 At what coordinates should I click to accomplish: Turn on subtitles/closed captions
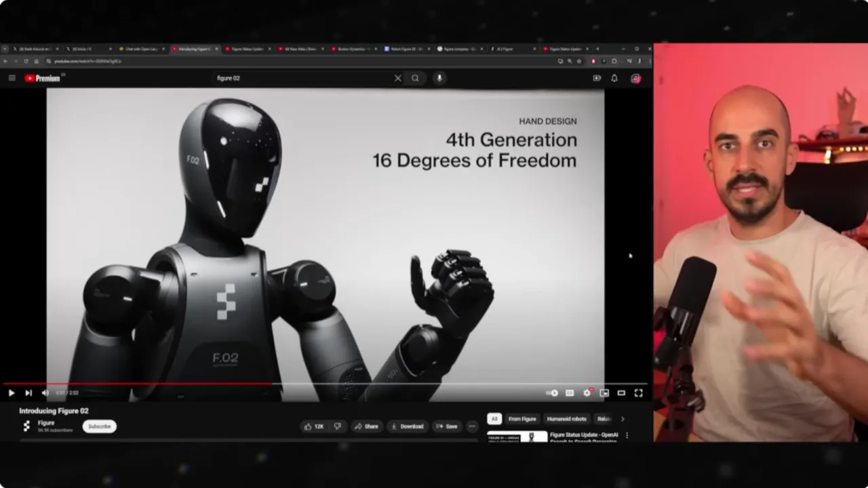click(570, 392)
